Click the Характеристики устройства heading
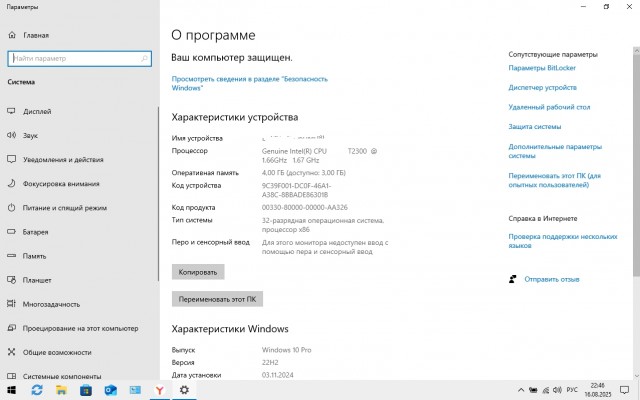 [x=235, y=118]
